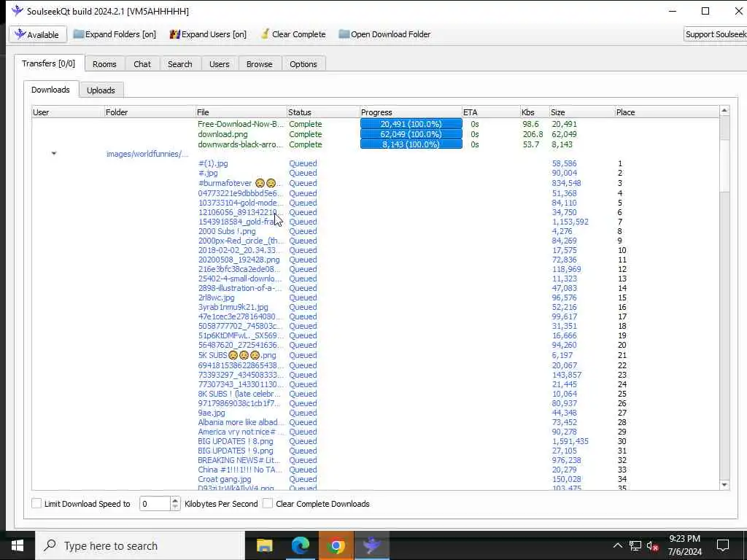747x560 pixels.
Task: Sort by the User column header
Action: pos(68,112)
